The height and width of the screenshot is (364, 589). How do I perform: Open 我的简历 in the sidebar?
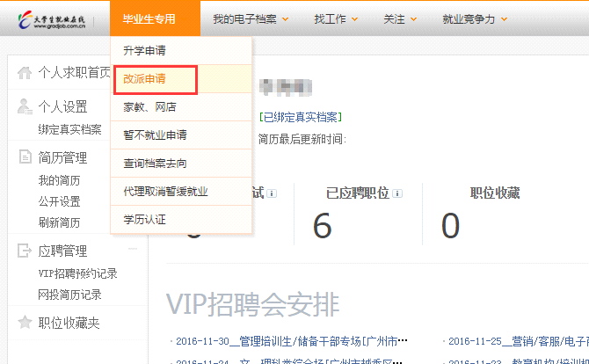pos(59,180)
